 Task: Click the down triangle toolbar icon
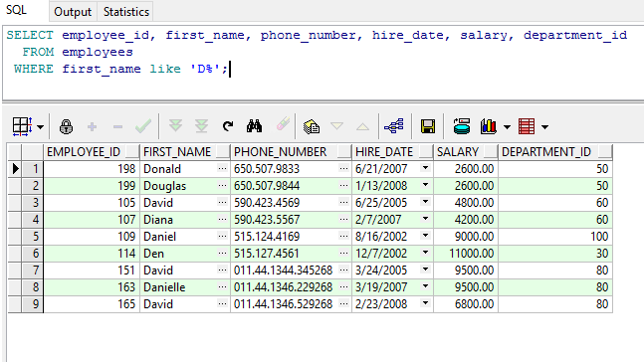tap(336, 125)
